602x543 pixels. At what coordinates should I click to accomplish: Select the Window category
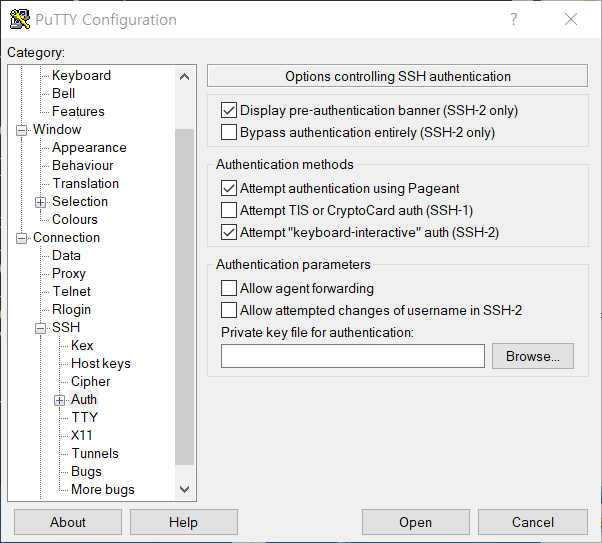coord(57,129)
